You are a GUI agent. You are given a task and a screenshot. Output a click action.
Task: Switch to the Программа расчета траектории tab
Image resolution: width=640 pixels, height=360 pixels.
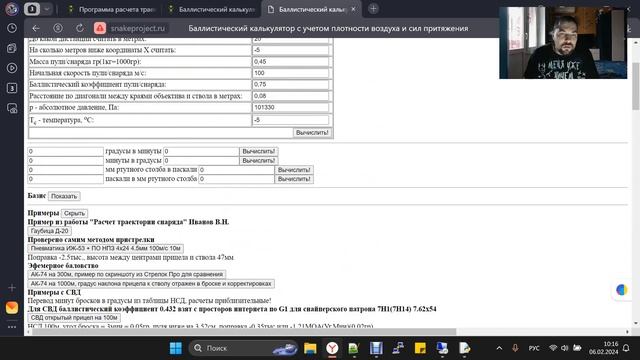[x=111, y=9]
